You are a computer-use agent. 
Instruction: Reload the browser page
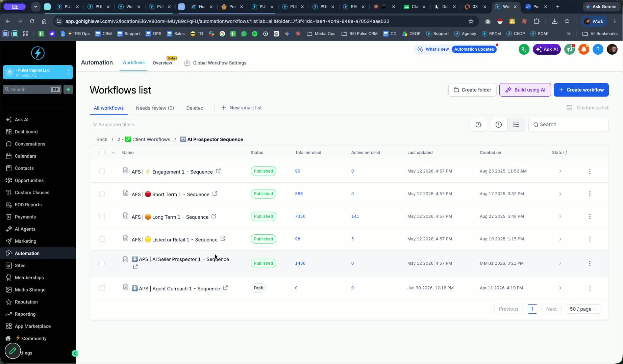click(x=32, y=21)
